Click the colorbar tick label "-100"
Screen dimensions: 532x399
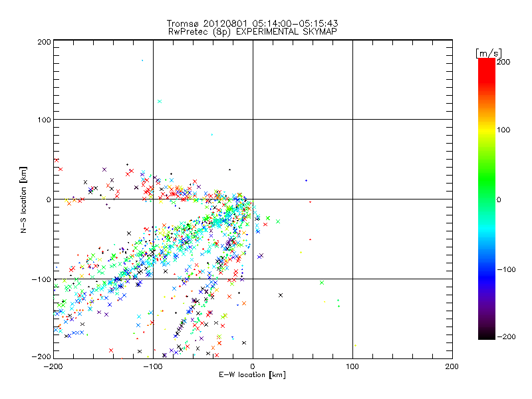pos(506,269)
